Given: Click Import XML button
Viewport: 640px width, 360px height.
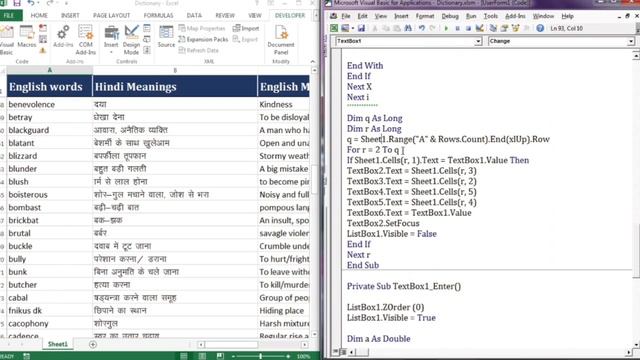Looking at the screenshot, I should (246, 28).
